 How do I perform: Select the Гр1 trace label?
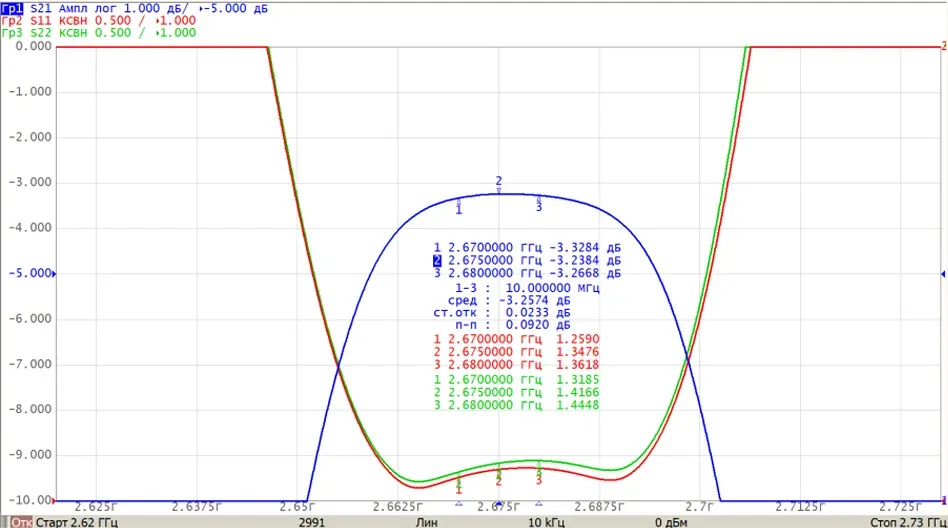point(12,8)
